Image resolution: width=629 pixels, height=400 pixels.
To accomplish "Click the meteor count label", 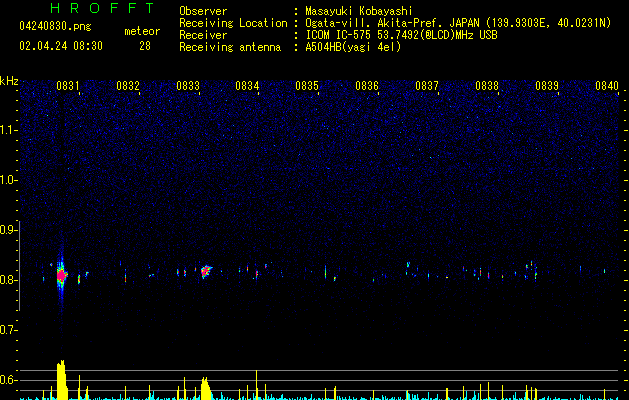I will [x=142, y=31].
